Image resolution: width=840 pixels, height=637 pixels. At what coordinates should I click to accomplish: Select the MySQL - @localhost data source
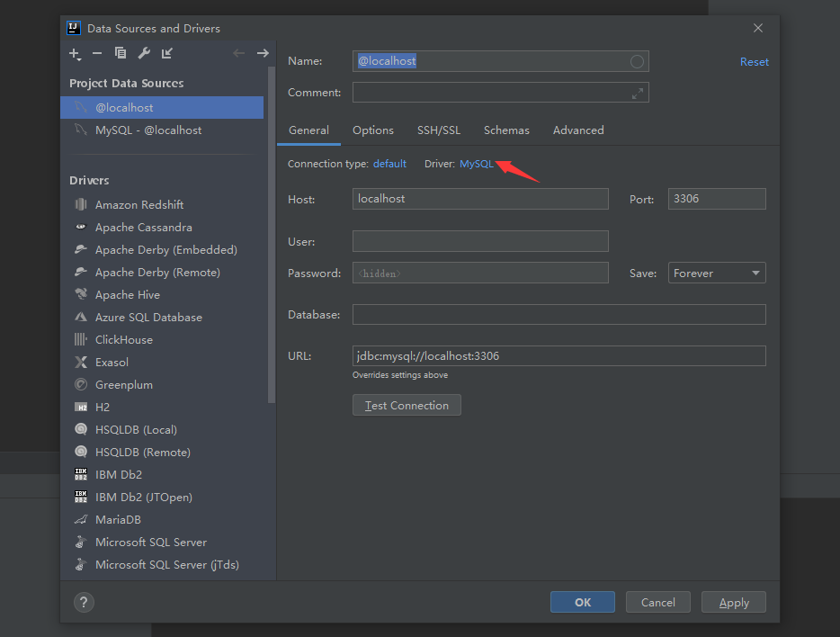(162, 130)
